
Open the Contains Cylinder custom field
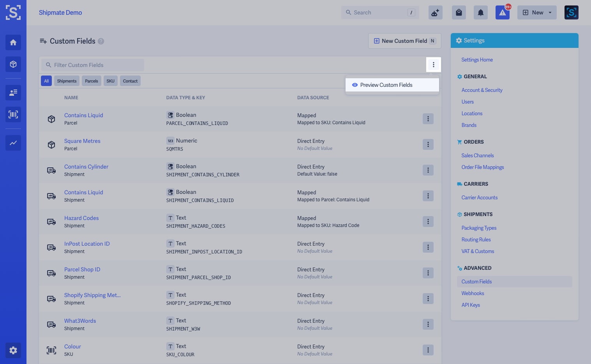86,167
